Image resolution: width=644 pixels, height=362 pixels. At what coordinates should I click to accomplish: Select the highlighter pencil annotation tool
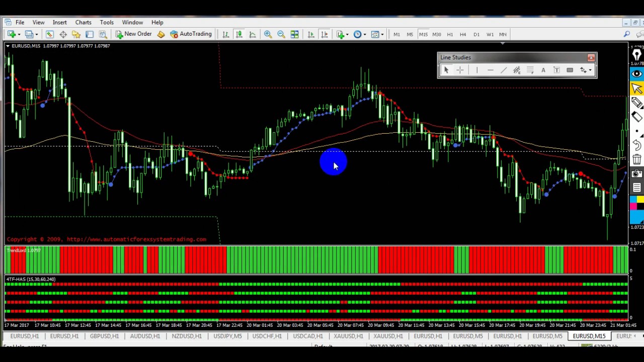(636, 103)
